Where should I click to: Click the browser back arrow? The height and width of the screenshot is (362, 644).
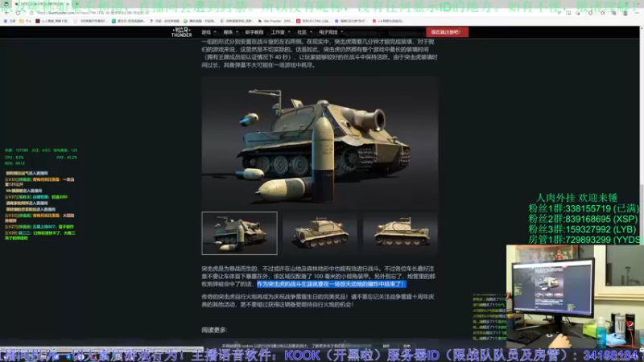[7, 13]
